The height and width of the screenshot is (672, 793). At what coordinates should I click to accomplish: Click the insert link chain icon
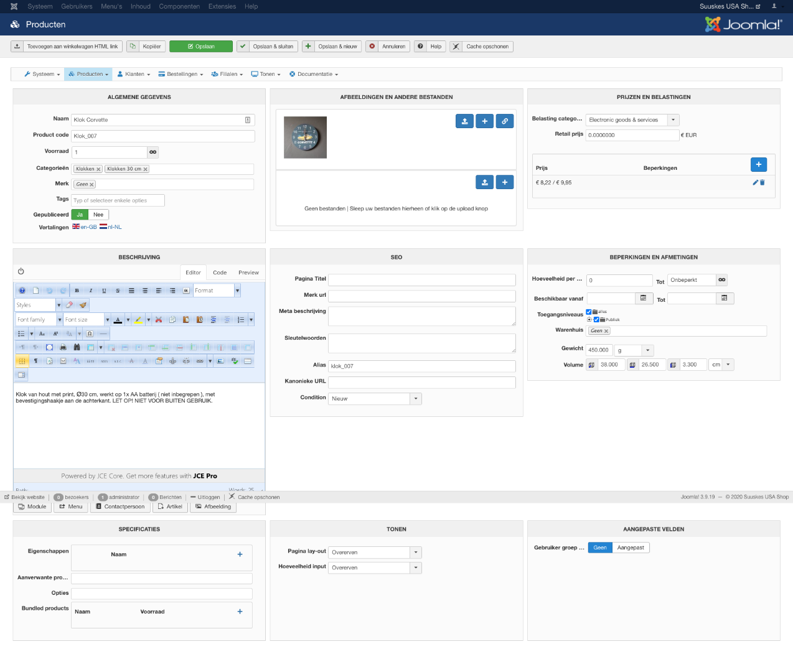coord(200,361)
